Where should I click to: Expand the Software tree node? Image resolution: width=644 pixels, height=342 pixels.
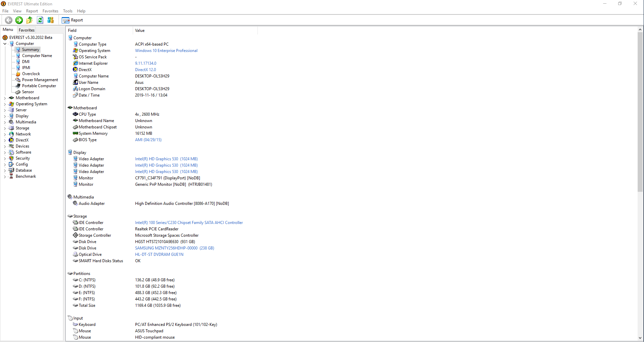pyautogui.click(x=5, y=152)
